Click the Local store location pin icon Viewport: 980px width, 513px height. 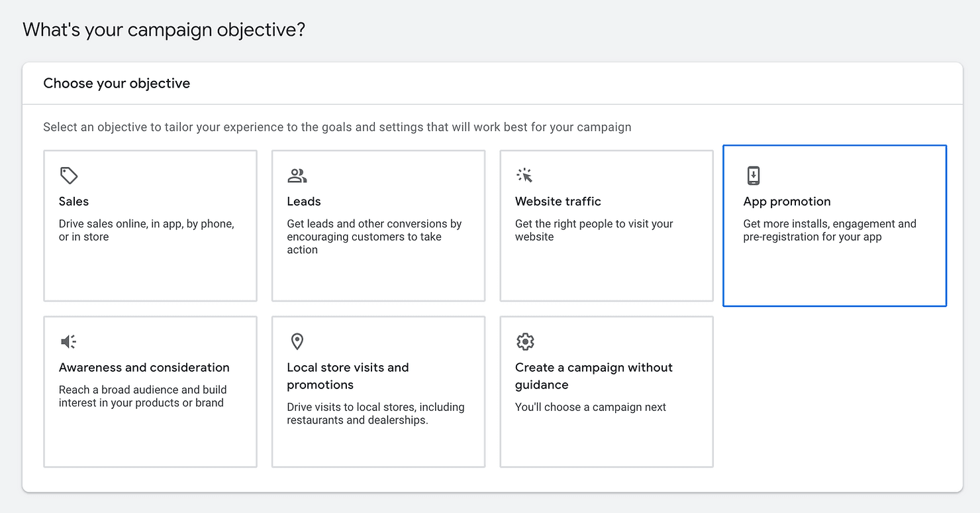[x=297, y=341]
